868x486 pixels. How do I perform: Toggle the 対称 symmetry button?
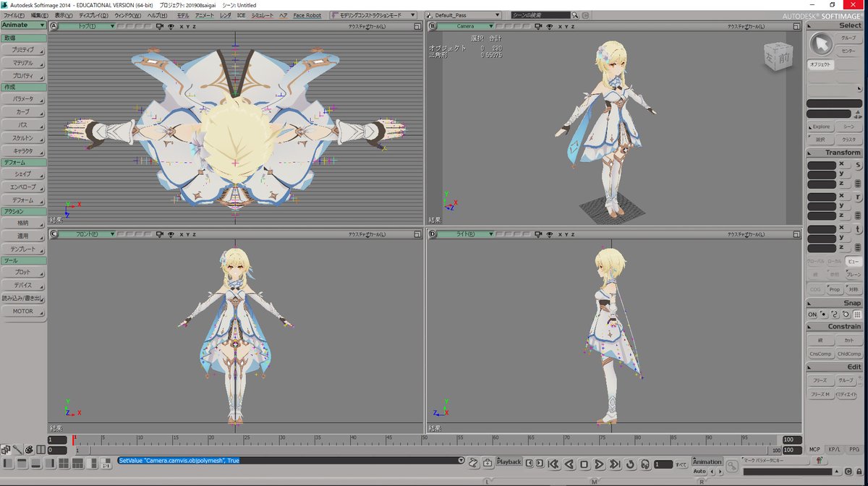pyautogui.click(x=854, y=289)
